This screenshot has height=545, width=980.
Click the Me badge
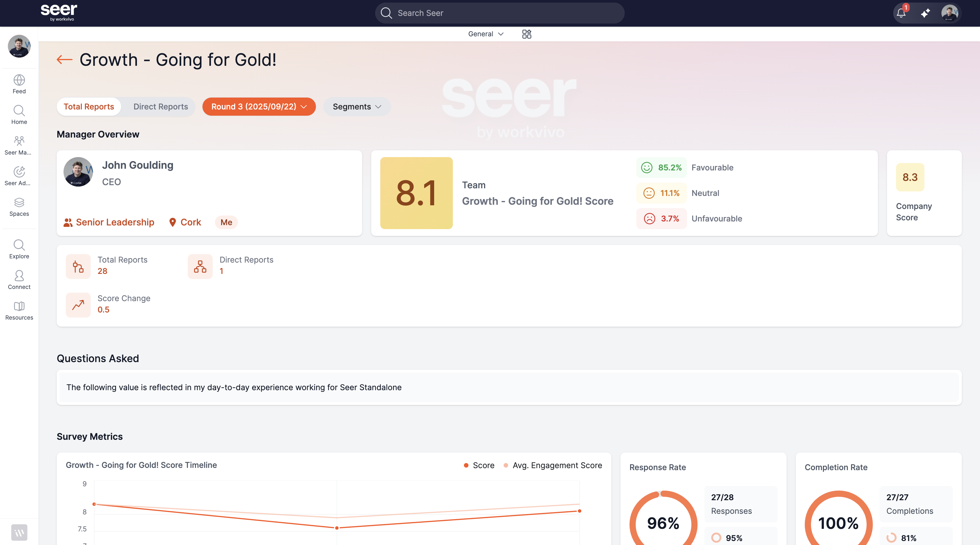(226, 222)
